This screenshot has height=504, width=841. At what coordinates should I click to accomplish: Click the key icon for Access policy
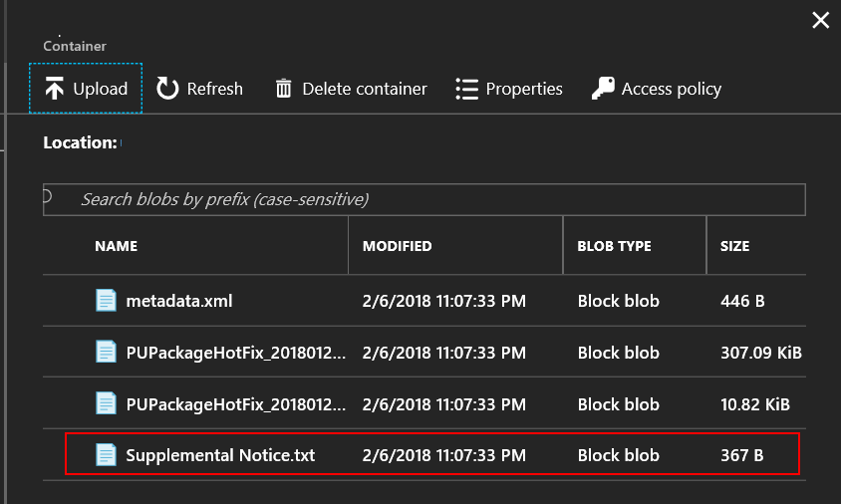point(603,88)
